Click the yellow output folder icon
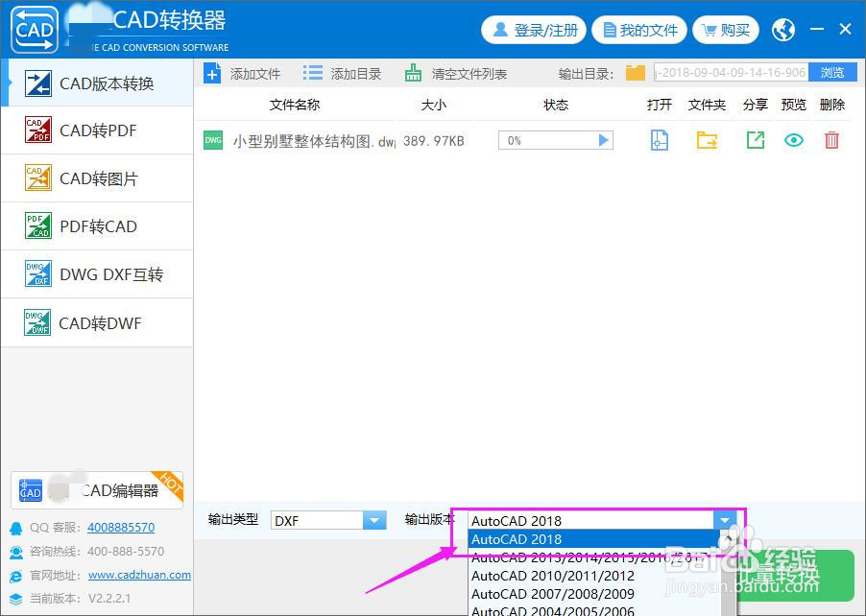 tap(636, 73)
